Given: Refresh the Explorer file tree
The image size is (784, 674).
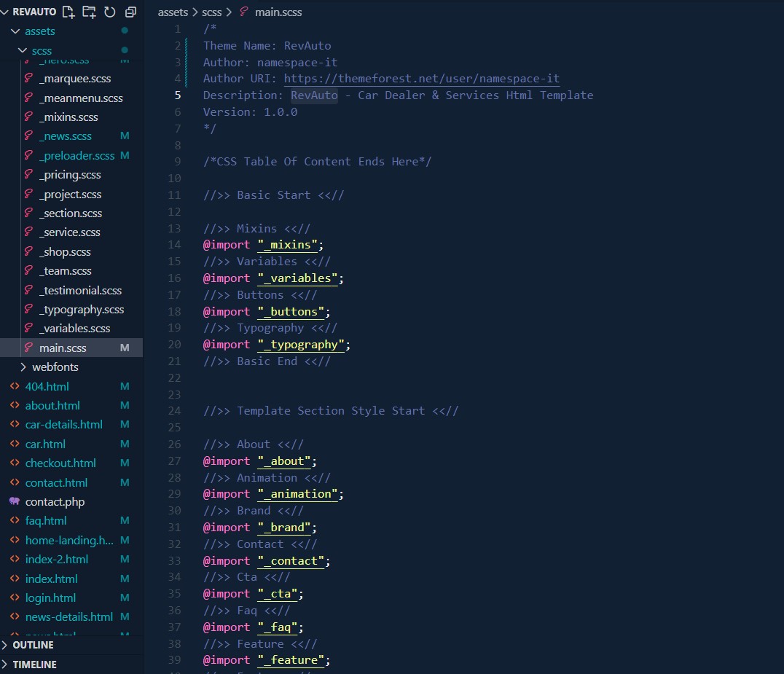Looking at the screenshot, I should coord(110,12).
